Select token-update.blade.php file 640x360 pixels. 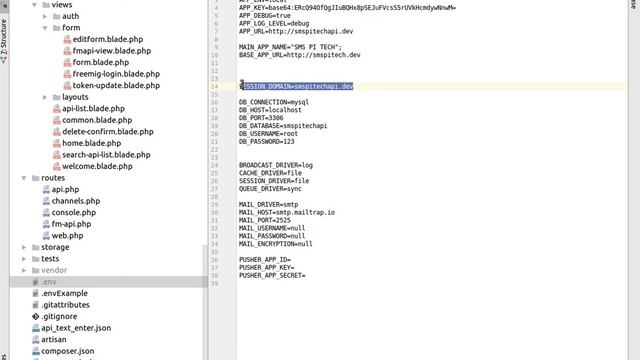[116, 85]
